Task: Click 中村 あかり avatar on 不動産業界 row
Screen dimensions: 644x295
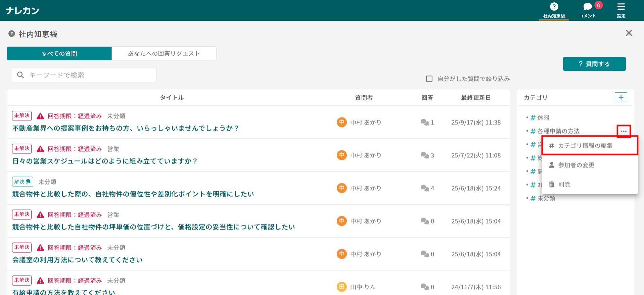Action: tap(341, 122)
